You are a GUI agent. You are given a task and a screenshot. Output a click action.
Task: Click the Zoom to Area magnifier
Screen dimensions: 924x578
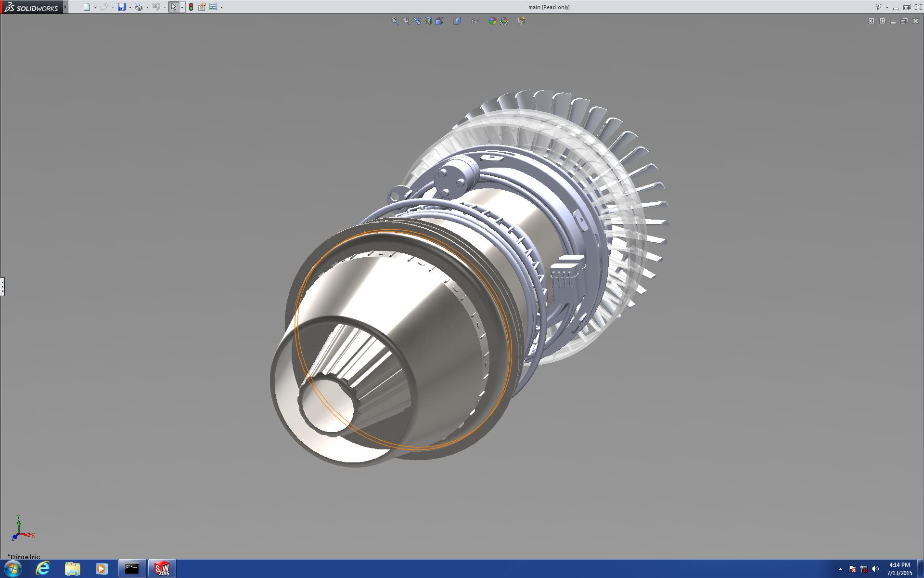pyautogui.click(x=406, y=21)
